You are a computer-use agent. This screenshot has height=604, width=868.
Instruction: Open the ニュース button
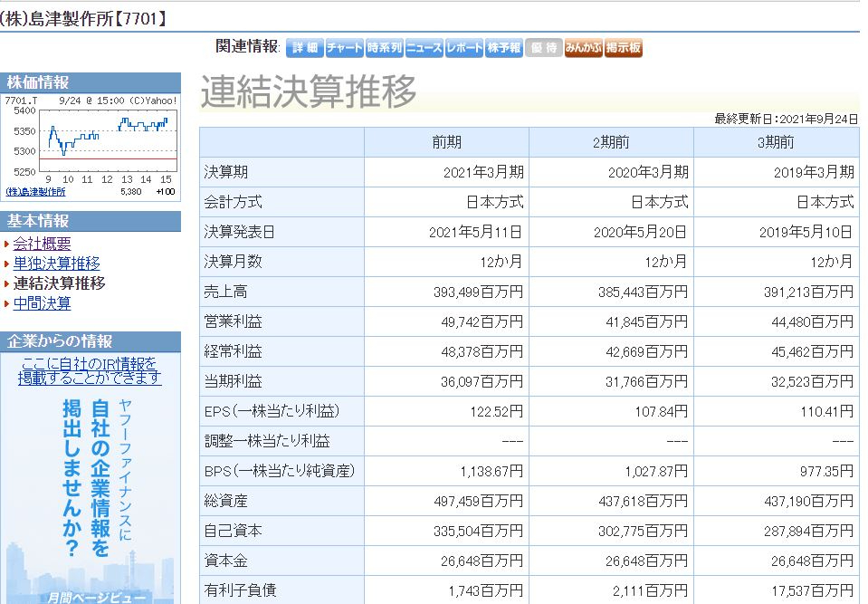(424, 48)
